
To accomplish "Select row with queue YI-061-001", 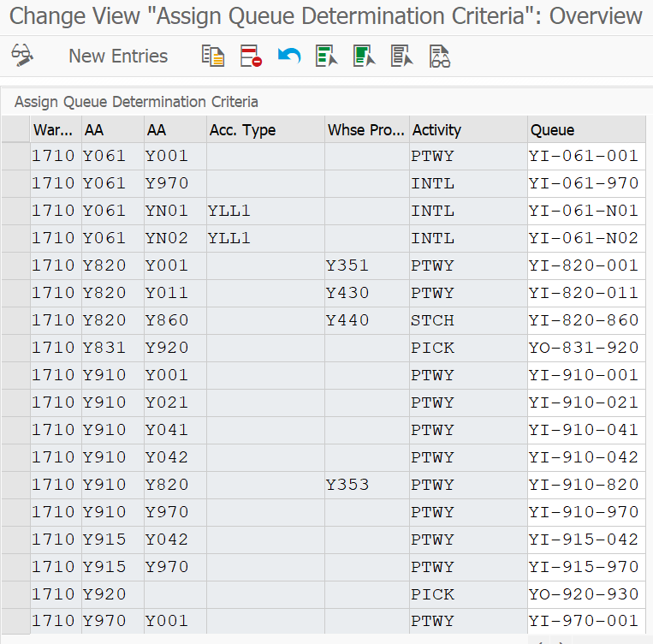I will (x=15, y=157).
